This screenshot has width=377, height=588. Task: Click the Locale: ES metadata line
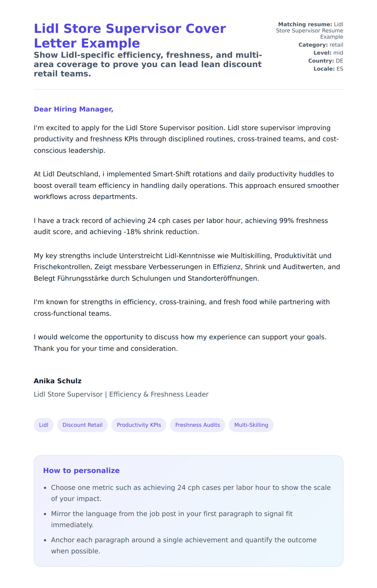click(328, 69)
